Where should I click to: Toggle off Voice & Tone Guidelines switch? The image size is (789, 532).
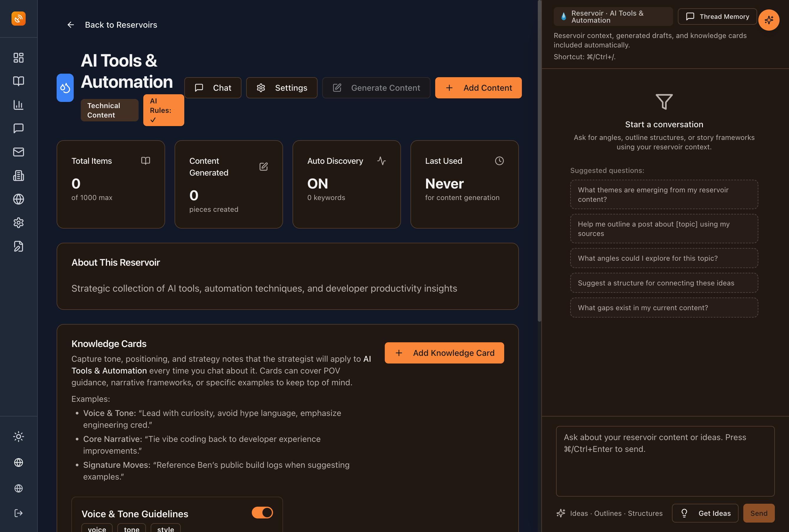tap(262, 513)
